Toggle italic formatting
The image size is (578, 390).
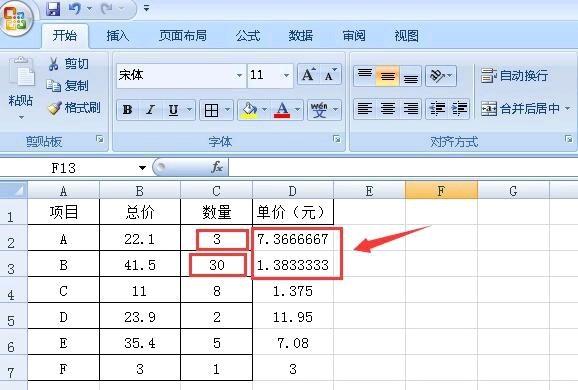click(x=150, y=109)
